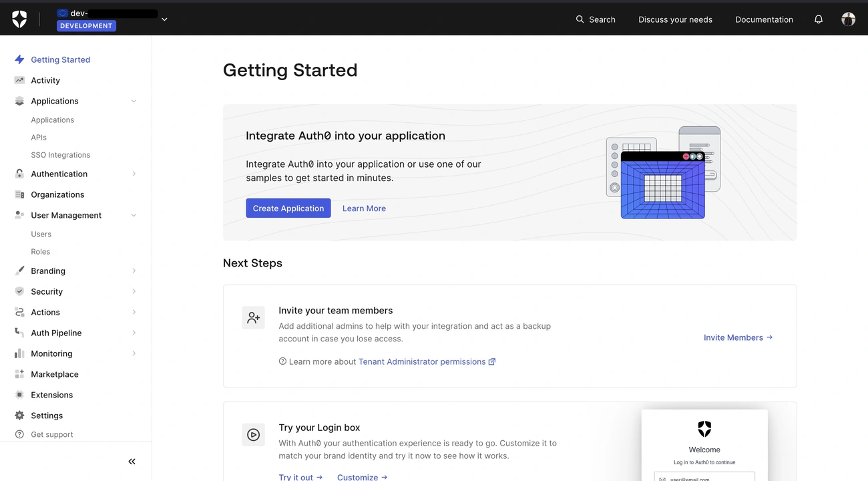Open the Documentation link
Screen dimensions: 868x481
[764, 19]
